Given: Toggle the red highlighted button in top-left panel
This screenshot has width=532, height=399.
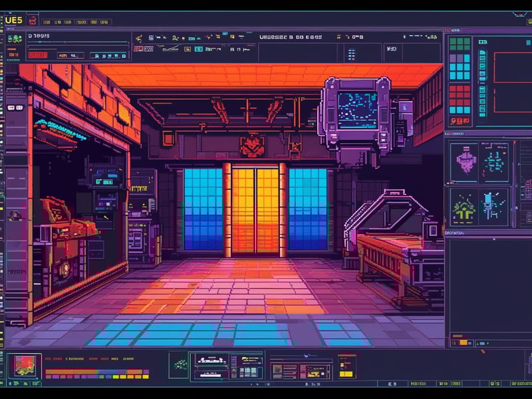Looking at the screenshot, I should 38,55.
